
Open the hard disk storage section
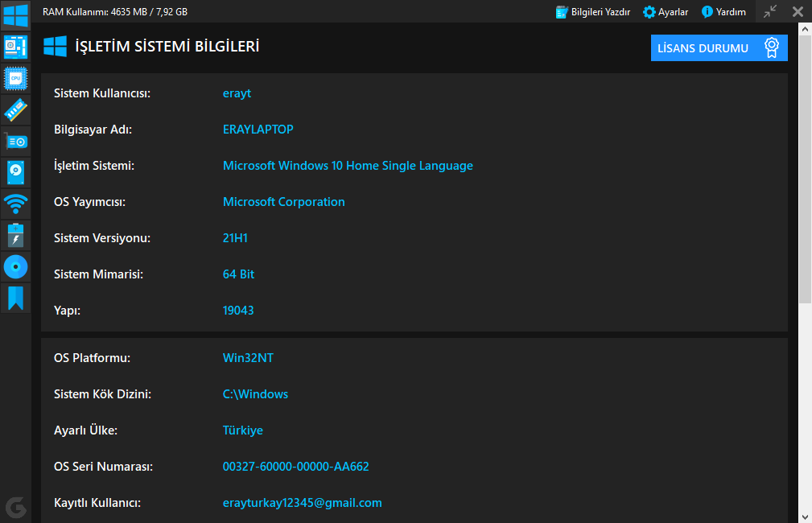tap(15, 172)
